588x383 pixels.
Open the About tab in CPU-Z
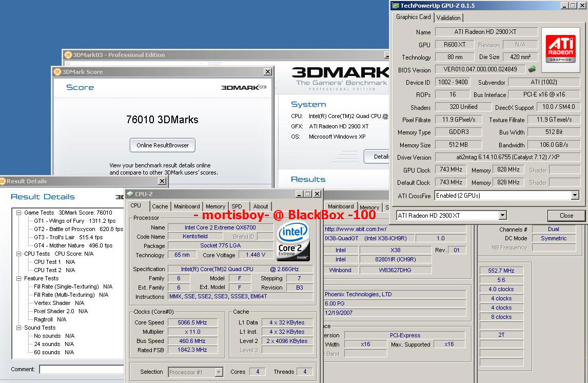click(x=260, y=206)
